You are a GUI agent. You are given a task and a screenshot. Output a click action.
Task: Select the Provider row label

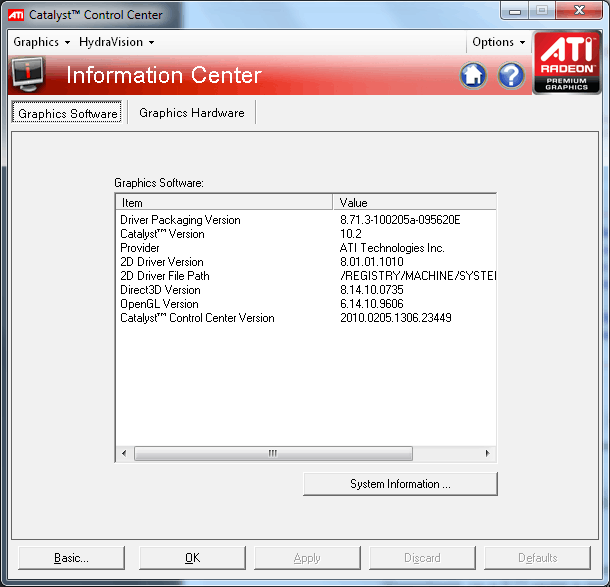pos(140,248)
